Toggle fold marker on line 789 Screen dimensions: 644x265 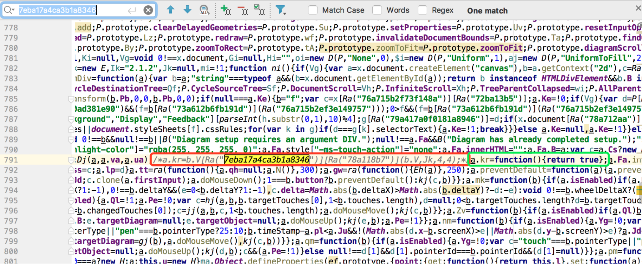tap(71, 140)
